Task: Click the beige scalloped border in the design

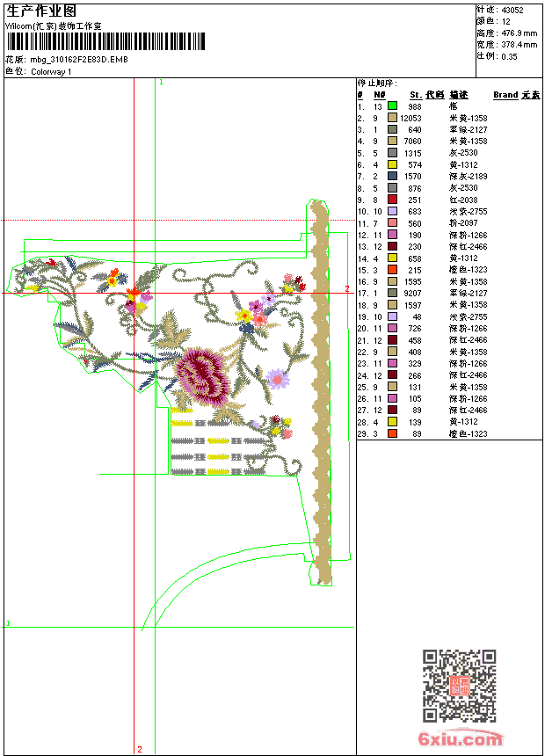Action: [x=320, y=392]
